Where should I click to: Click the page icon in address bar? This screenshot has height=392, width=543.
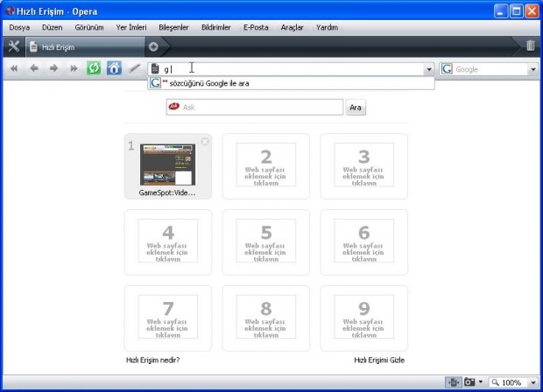pyautogui.click(x=155, y=69)
